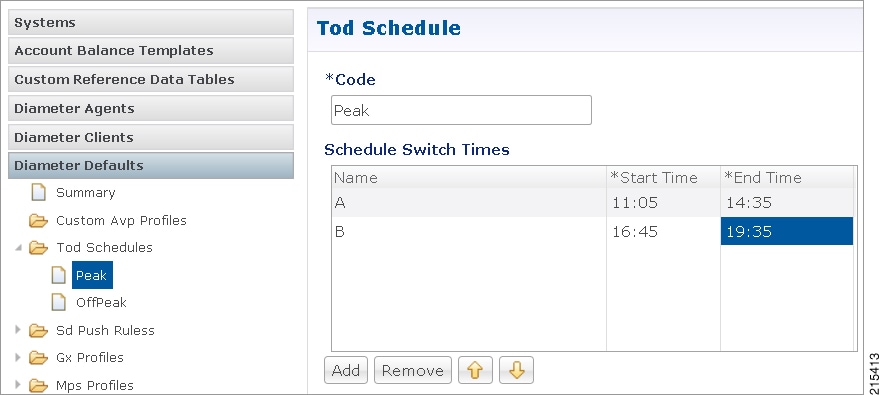
Task: Expand the Gx Profiles node
Action: (x=18, y=357)
